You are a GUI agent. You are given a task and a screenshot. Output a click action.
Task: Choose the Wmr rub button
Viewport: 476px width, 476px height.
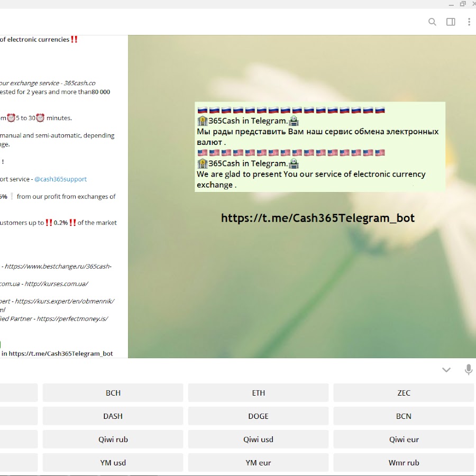pyautogui.click(x=404, y=463)
